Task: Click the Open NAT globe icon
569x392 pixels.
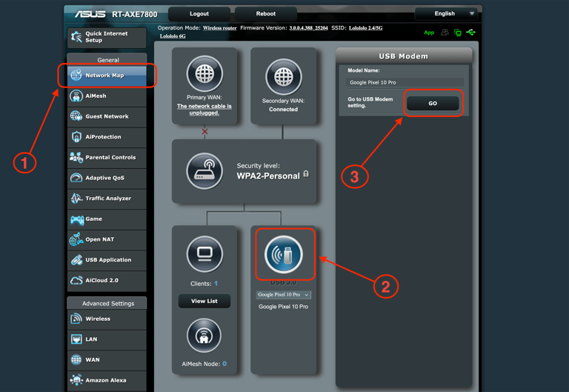Action: click(x=76, y=239)
